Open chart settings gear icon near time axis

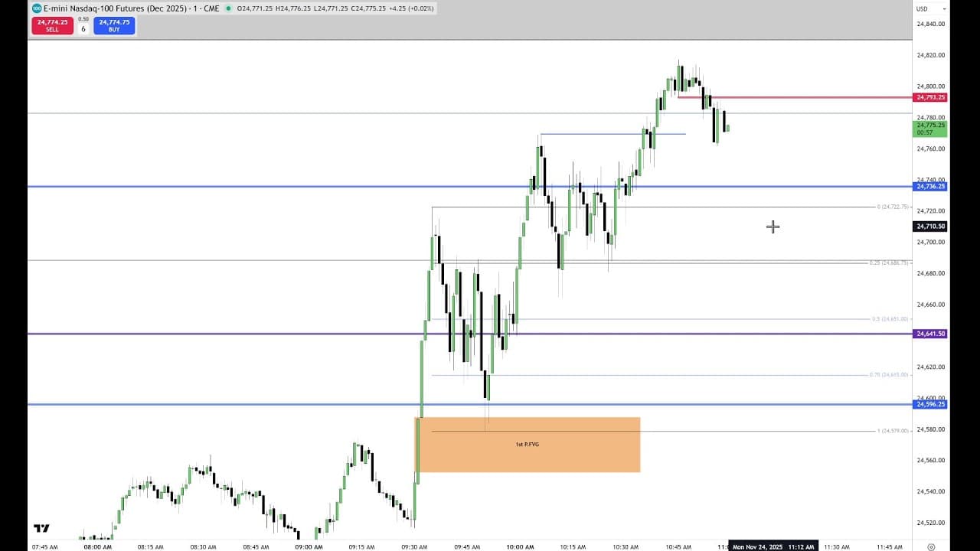[x=931, y=546]
